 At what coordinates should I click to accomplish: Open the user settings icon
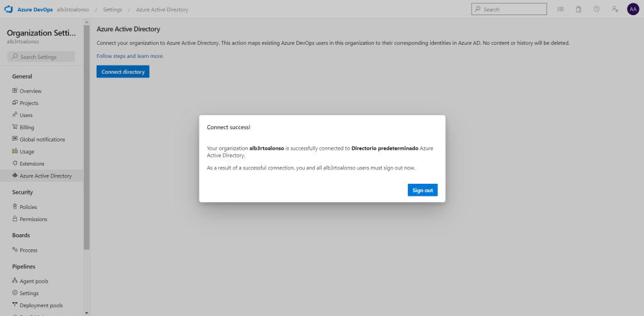[x=614, y=9]
